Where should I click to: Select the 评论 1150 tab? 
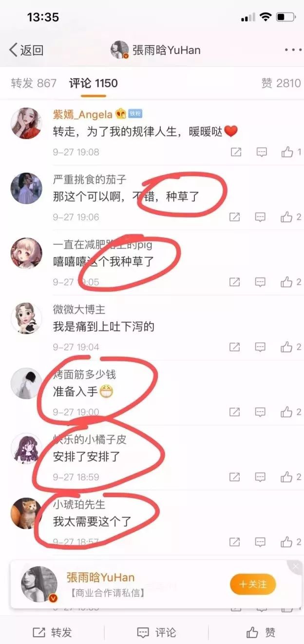(x=94, y=83)
